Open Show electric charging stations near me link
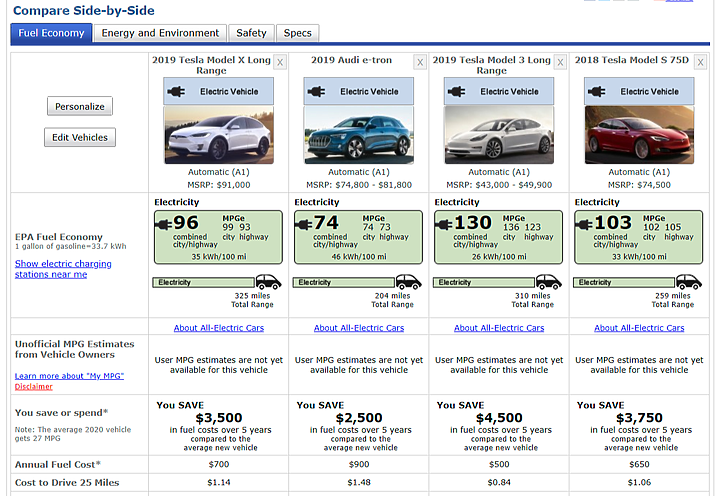Image resolution: width=720 pixels, height=496 pixels. (63, 269)
